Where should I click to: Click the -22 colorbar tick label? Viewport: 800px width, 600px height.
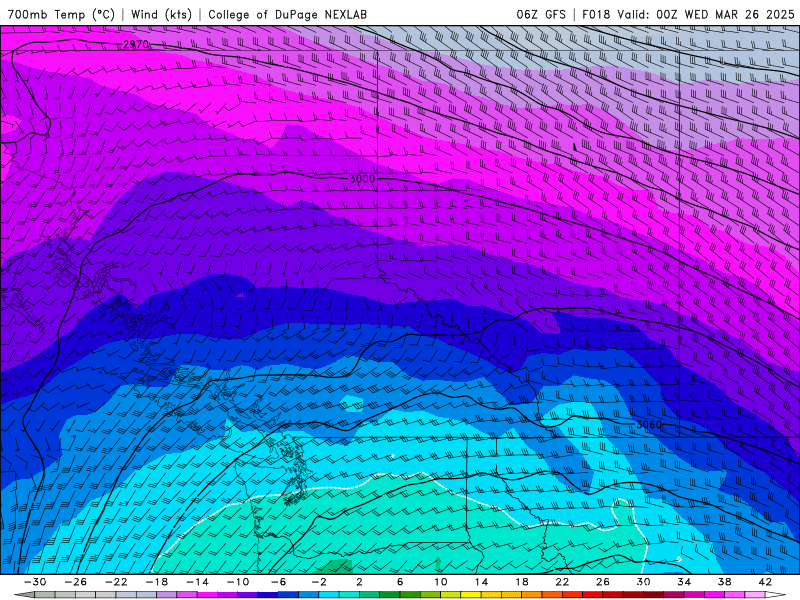116,582
